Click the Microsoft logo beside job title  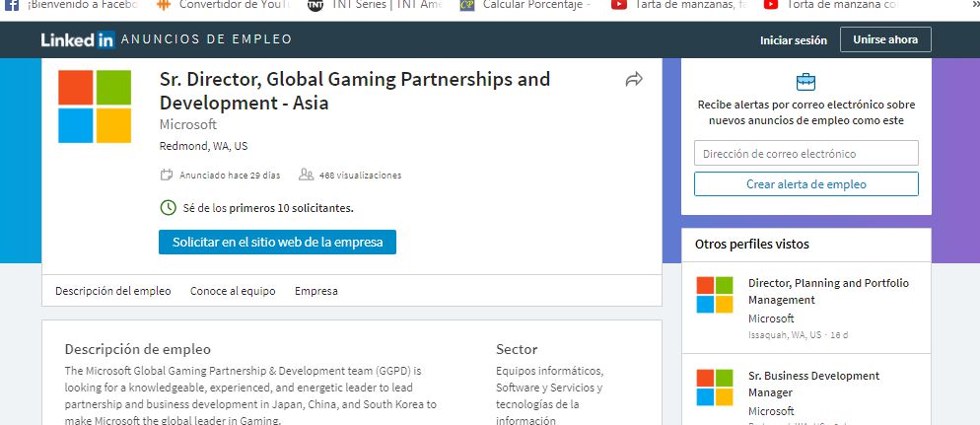(95, 106)
